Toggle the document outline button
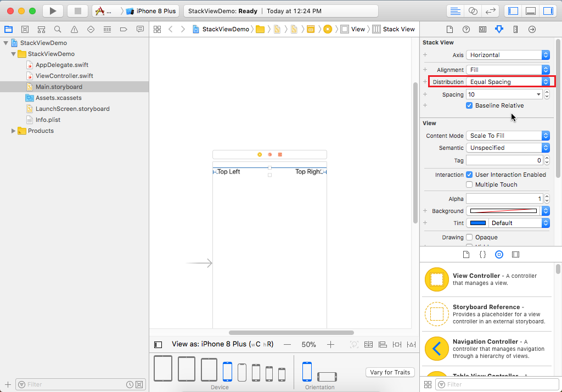 click(x=158, y=345)
